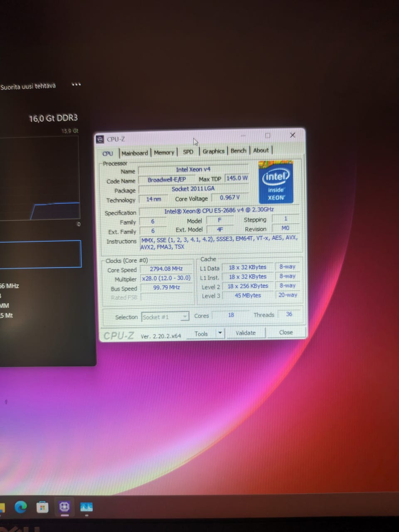This screenshot has height=532, width=399.
Task: Click the Validate button
Action: tap(246, 332)
